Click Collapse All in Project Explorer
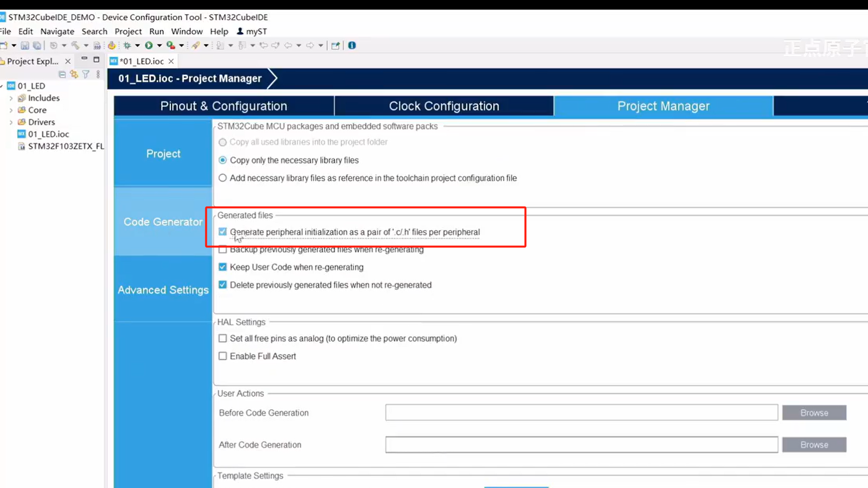Image resolution: width=868 pixels, height=488 pixels. coord(62,74)
